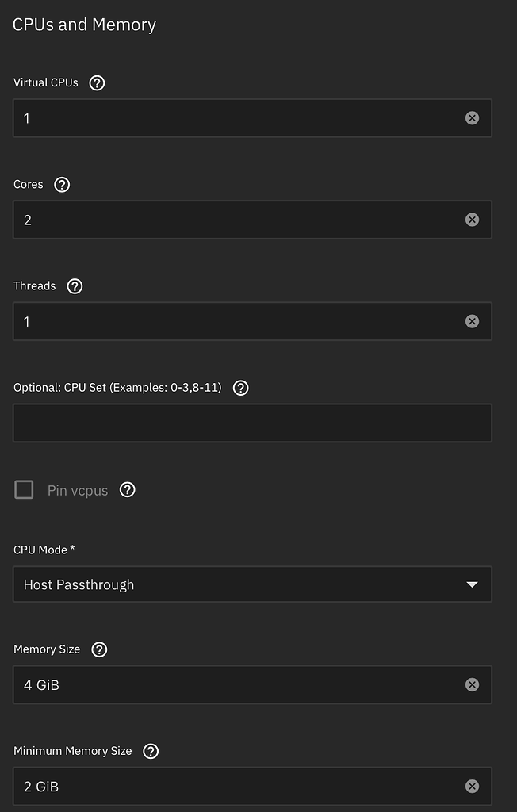This screenshot has height=812, width=517.
Task: Open the CPU Mode dropdown
Action: click(238, 584)
